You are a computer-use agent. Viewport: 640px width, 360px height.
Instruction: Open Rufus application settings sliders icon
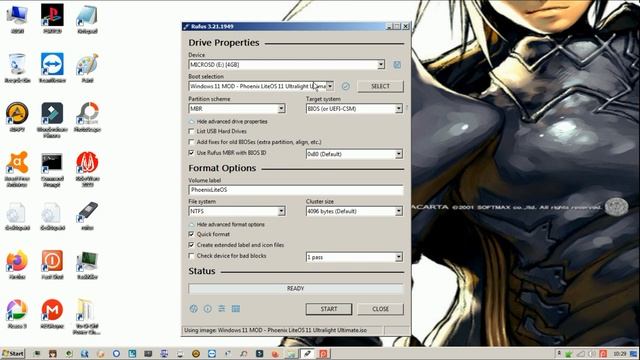tap(222, 309)
